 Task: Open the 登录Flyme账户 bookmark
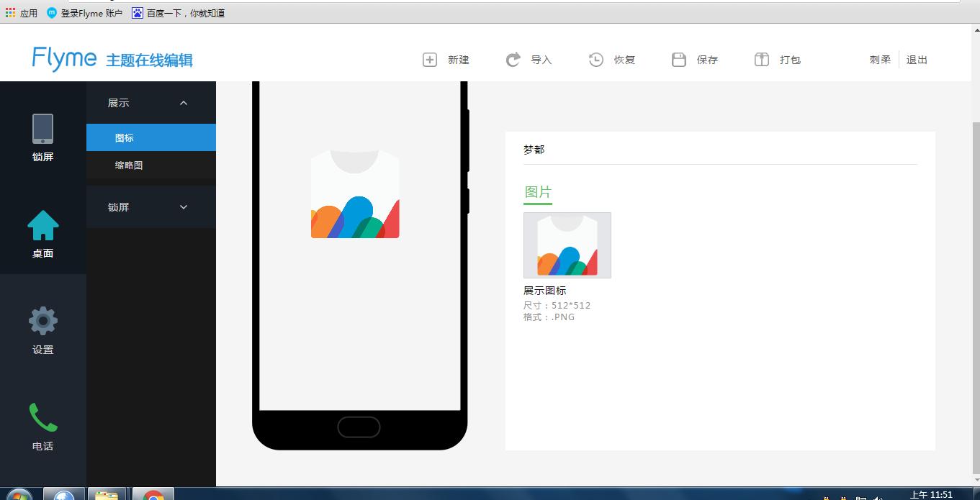click(x=86, y=12)
